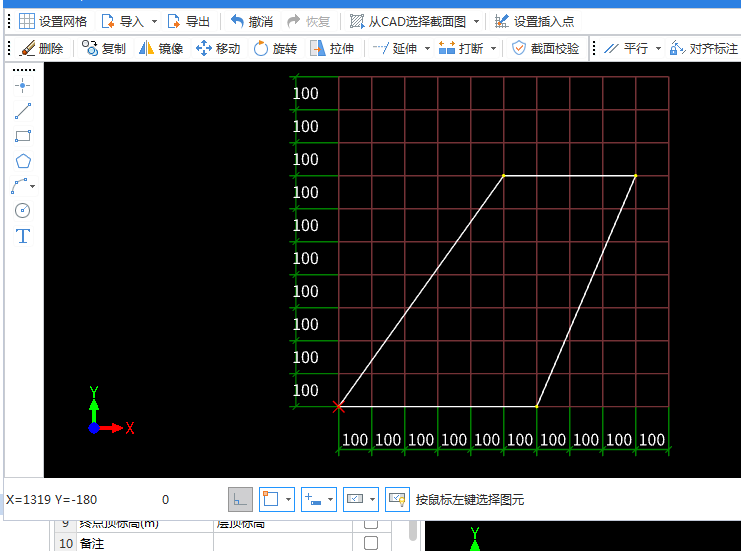
Task: Toggle the orthogonal mode button
Action: click(240, 499)
